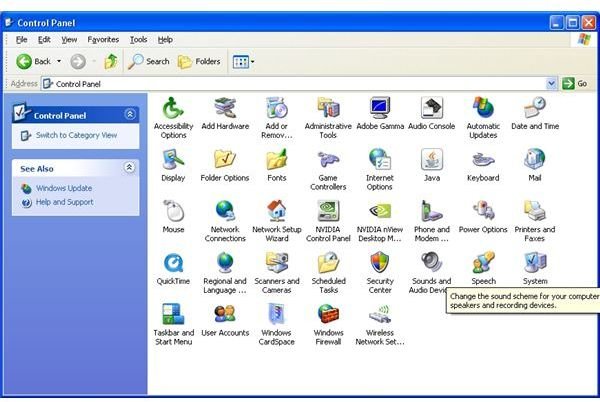This screenshot has height=402, width=600.
Task: Open the Views dropdown button
Action: click(x=243, y=62)
